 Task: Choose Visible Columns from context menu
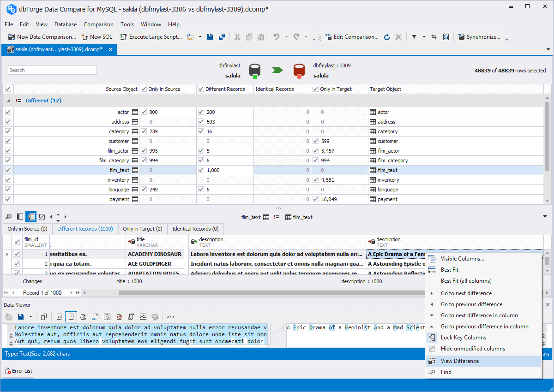pos(483,259)
